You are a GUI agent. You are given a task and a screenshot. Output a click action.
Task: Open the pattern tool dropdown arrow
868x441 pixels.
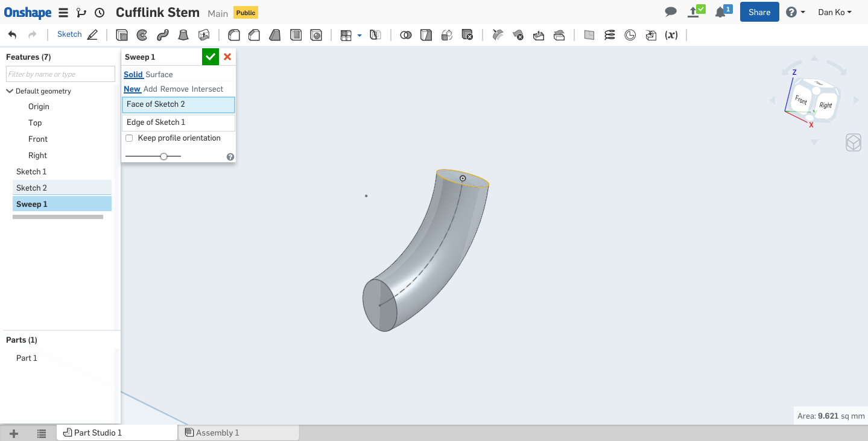360,36
